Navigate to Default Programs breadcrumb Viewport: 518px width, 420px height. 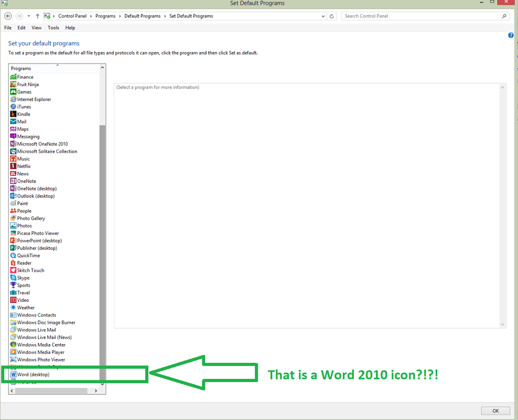[142, 16]
